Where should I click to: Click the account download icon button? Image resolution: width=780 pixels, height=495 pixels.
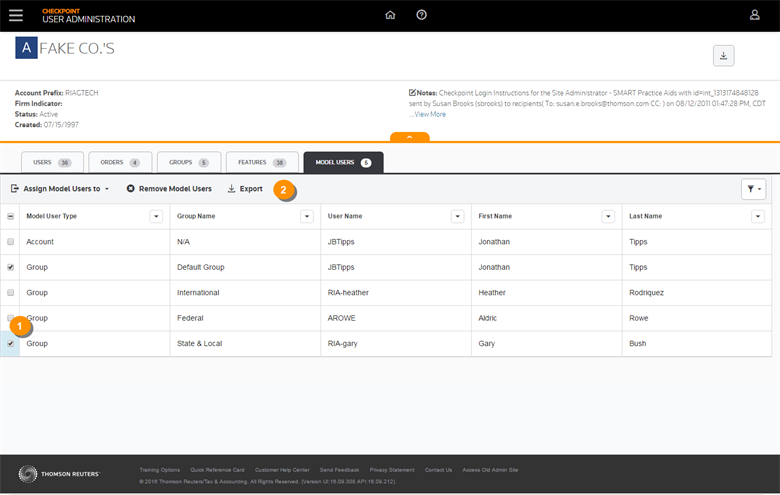[x=722, y=55]
